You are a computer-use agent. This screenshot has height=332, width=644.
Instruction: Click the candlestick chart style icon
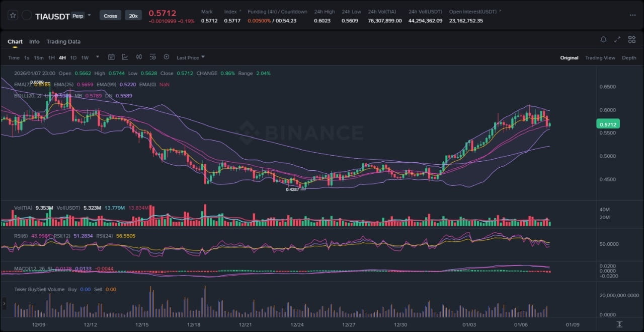139,57
